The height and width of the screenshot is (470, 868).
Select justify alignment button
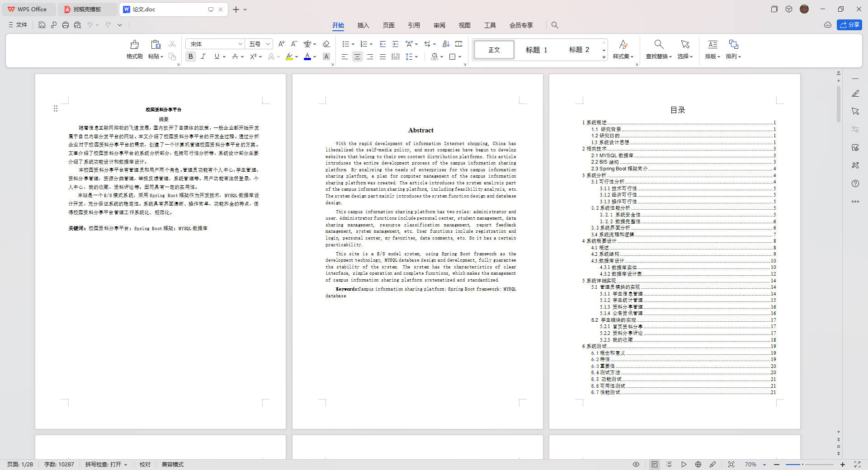tap(382, 56)
